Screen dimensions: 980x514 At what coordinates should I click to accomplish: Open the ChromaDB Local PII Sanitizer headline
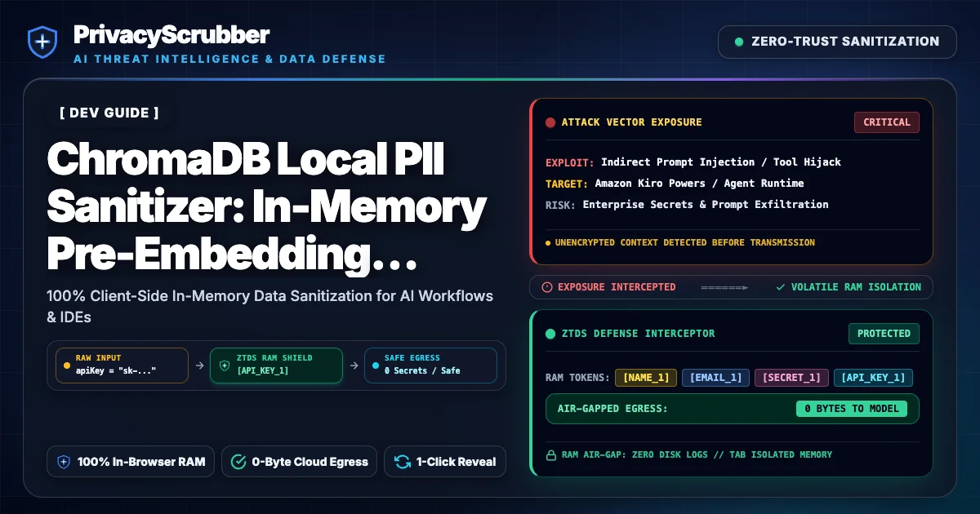(266, 207)
